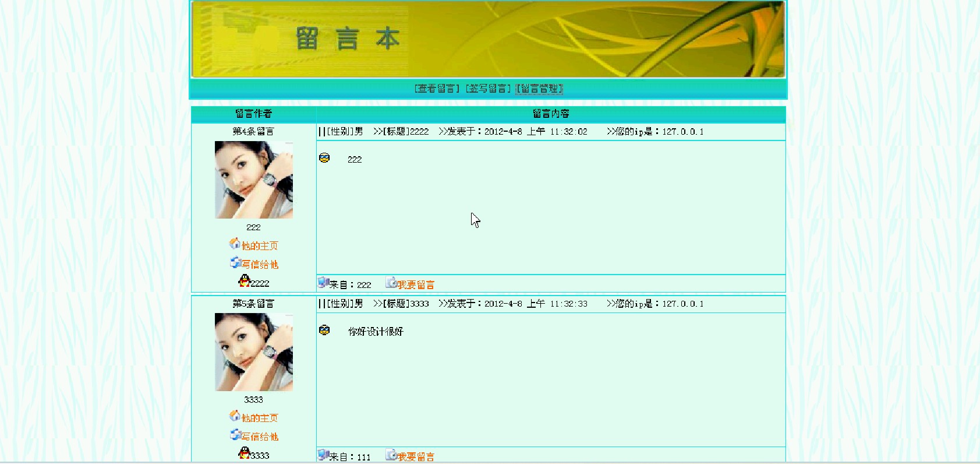Screen dimensions: 980x464
Task: Click reply icon in message 5 footer
Action: (x=391, y=455)
